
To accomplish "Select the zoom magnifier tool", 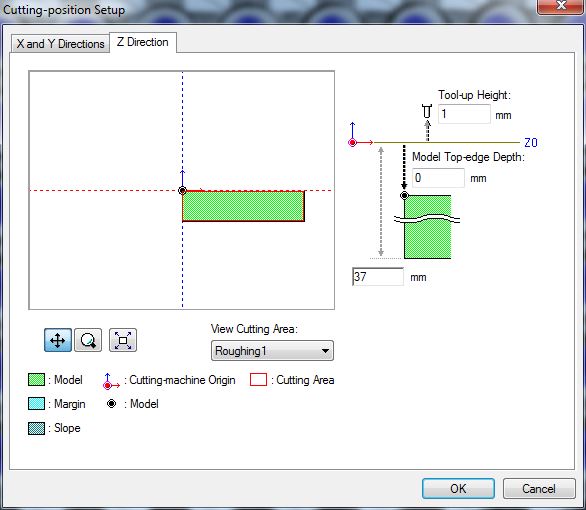I will tap(88, 340).
